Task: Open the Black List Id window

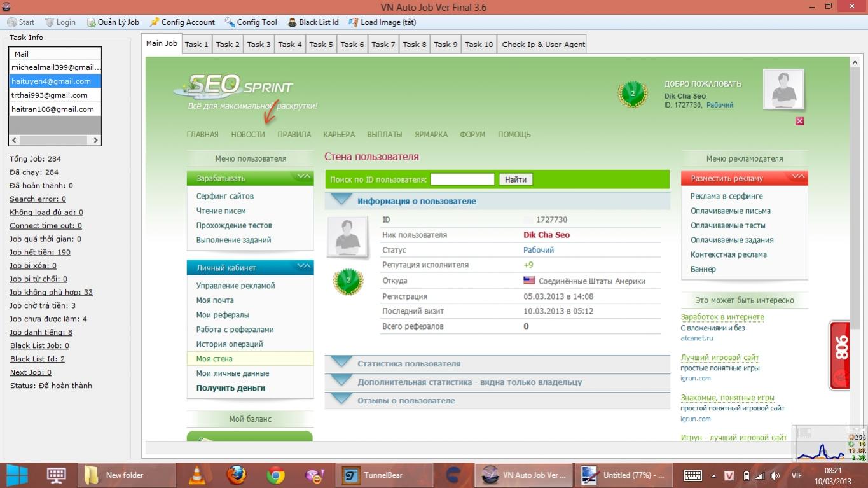Action: coord(313,22)
